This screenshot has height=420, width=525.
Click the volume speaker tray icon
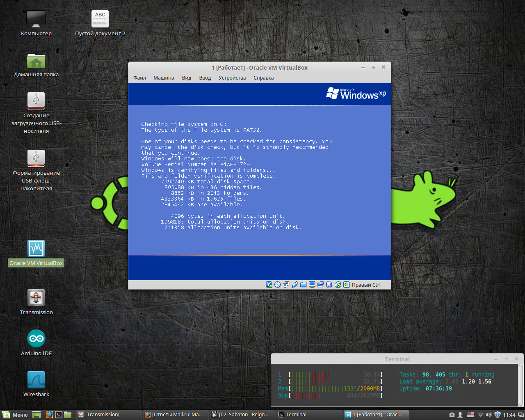[488, 415]
